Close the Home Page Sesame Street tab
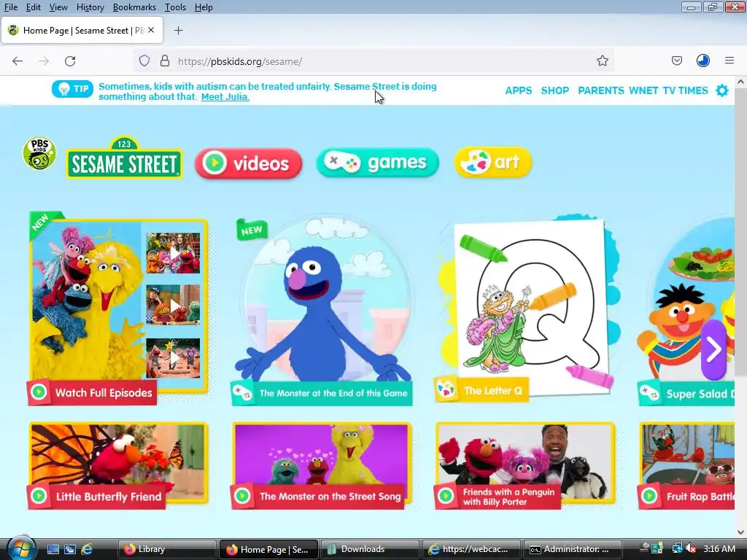The height and width of the screenshot is (560, 747). [151, 30]
